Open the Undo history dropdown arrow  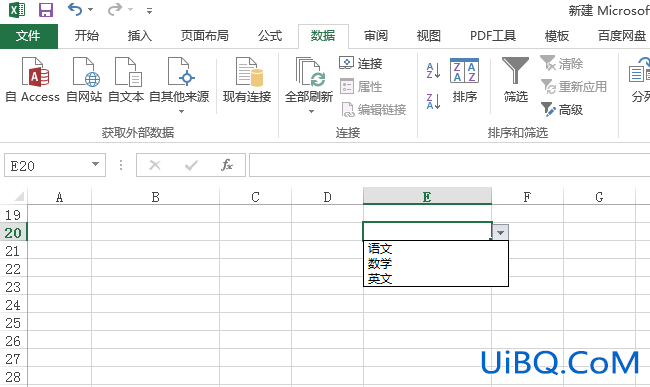coord(90,10)
